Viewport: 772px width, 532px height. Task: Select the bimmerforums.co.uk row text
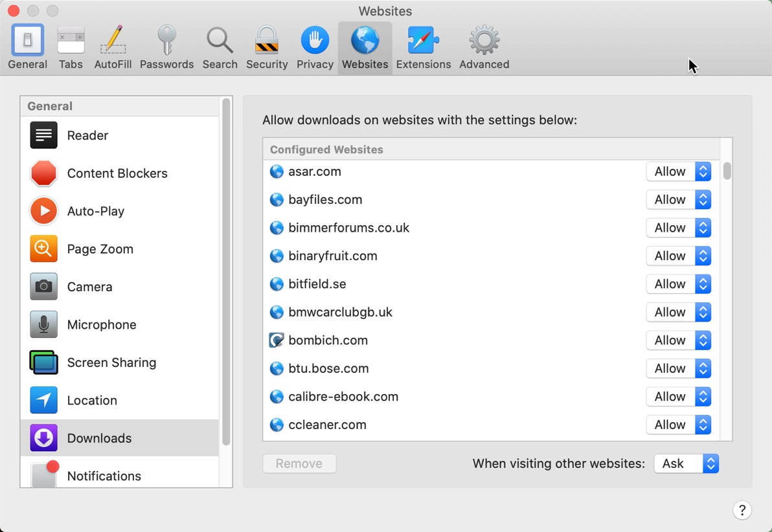[x=348, y=227]
